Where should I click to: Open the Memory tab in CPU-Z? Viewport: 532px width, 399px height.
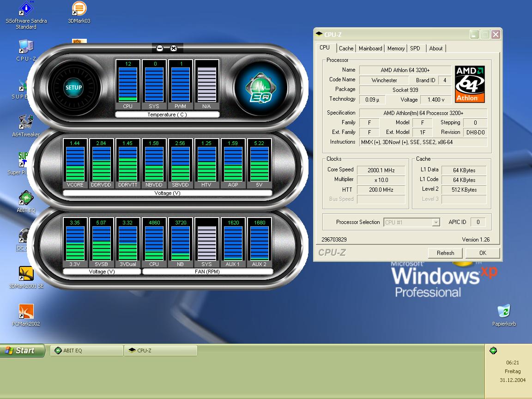396,48
